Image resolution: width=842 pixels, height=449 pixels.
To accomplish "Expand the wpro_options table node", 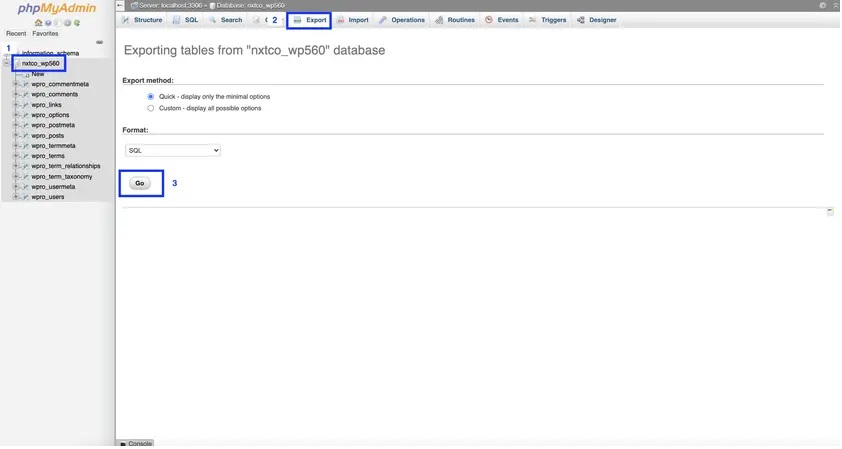I will (16, 115).
